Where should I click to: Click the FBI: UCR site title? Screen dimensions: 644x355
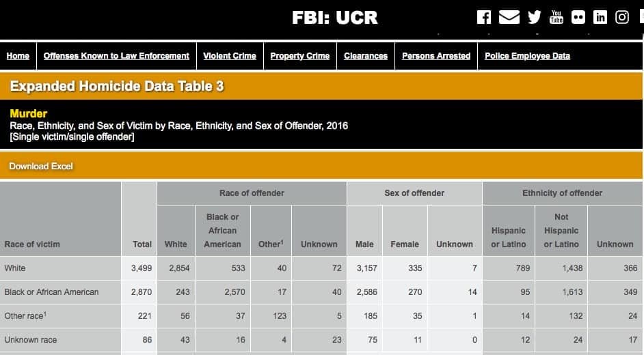[x=334, y=18]
